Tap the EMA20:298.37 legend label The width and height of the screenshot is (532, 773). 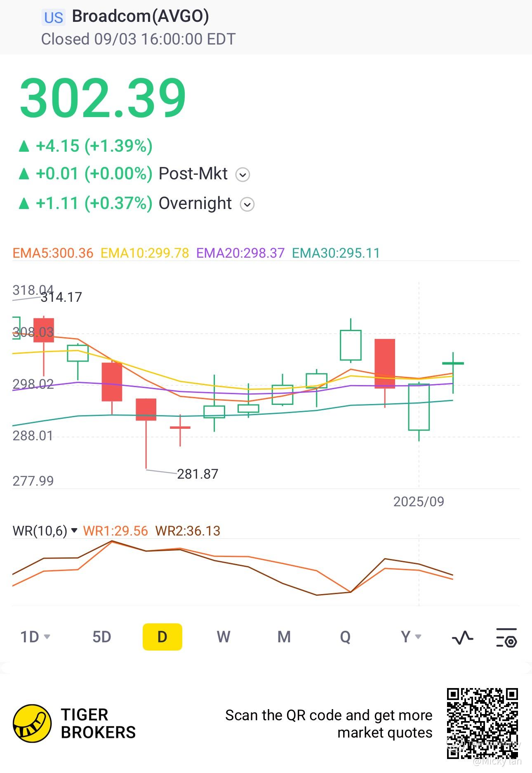pyautogui.click(x=240, y=253)
